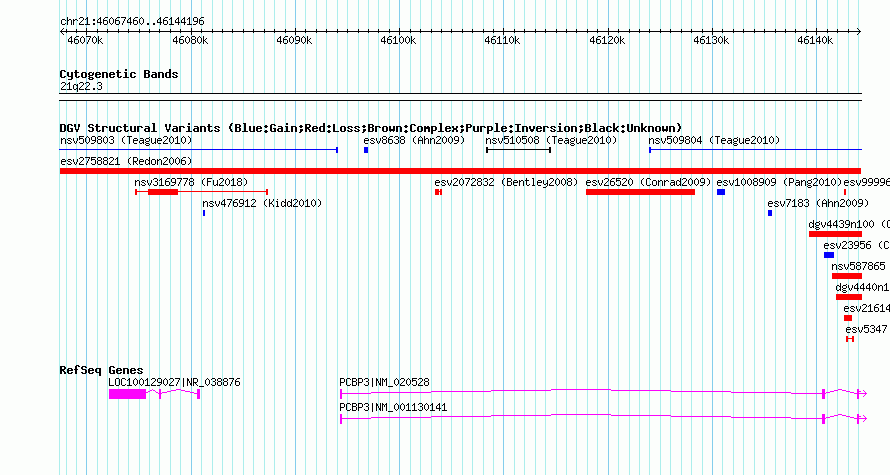This screenshot has height=475, width=890.
Task: Select the PCBP3 NM_020528 transcript line
Action: coord(603,392)
